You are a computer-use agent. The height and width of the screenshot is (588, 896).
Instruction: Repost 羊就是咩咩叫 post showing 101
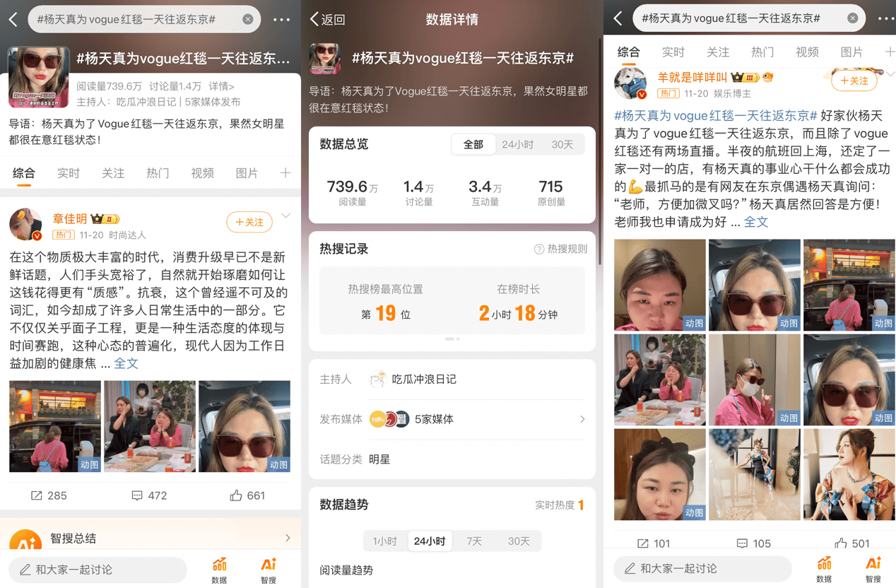654,543
